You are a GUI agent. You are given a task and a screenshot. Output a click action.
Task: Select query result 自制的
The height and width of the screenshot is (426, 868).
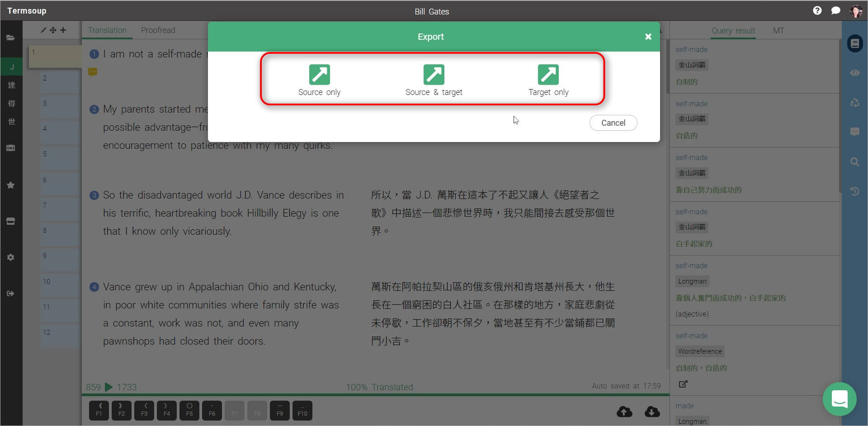coord(687,82)
